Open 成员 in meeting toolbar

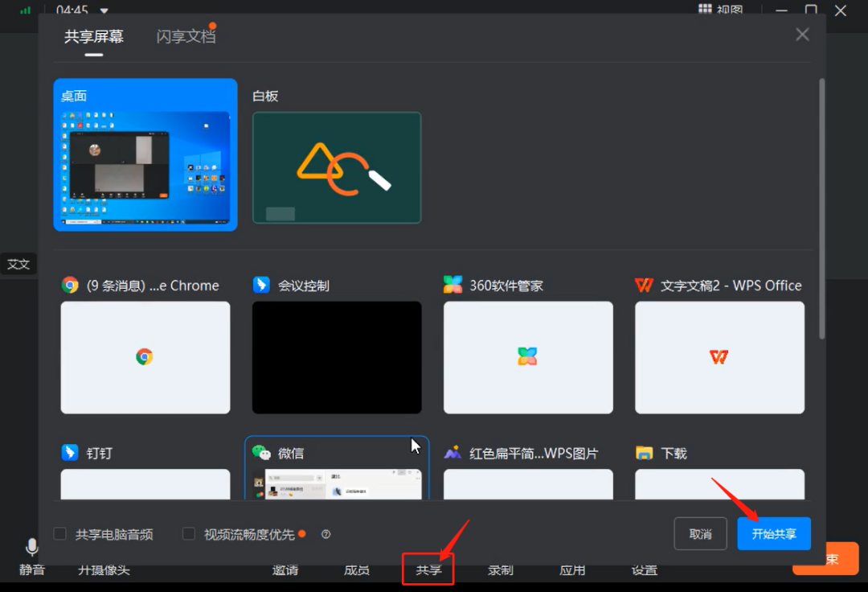(x=357, y=569)
